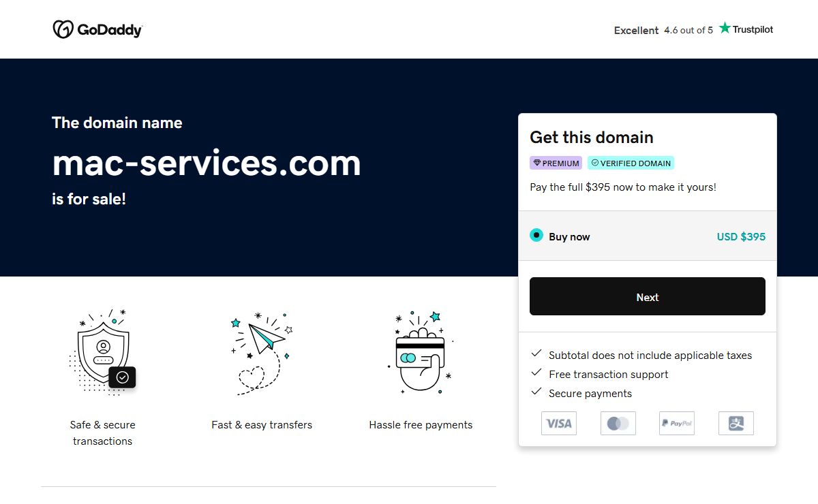Click the Hassle free payments label
This screenshot has width=818, height=504.
pos(421,424)
